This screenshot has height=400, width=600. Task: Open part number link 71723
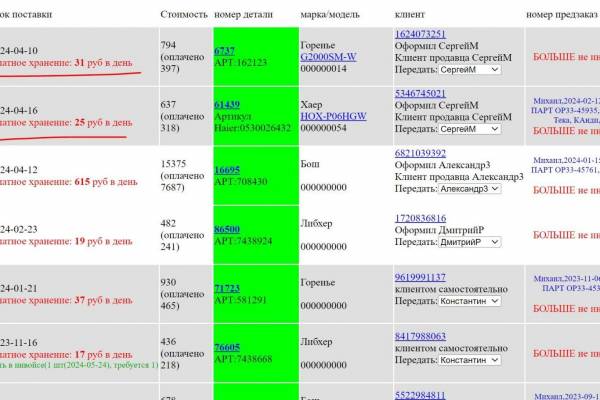(227, 289)
